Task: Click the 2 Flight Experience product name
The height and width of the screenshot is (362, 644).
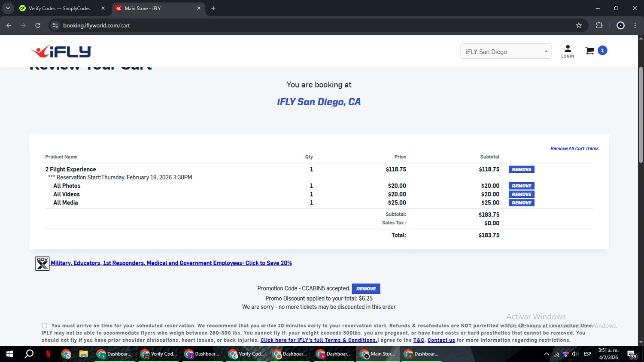Action: (x=71, y=169)
